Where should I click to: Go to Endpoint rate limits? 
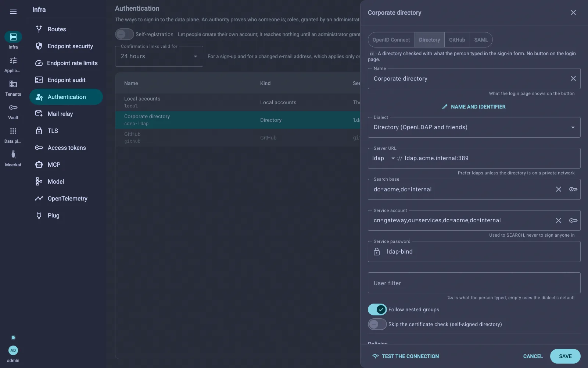[66, 63]
